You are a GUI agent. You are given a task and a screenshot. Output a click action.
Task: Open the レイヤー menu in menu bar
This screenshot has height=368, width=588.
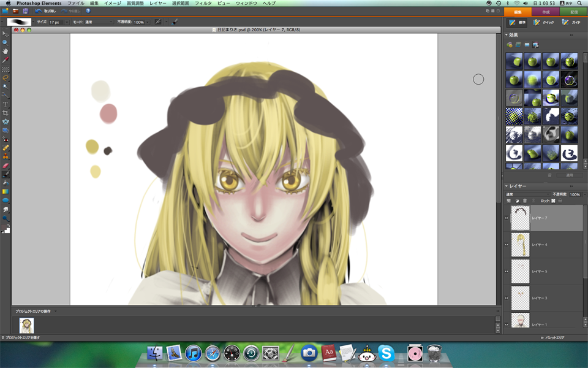157,3
